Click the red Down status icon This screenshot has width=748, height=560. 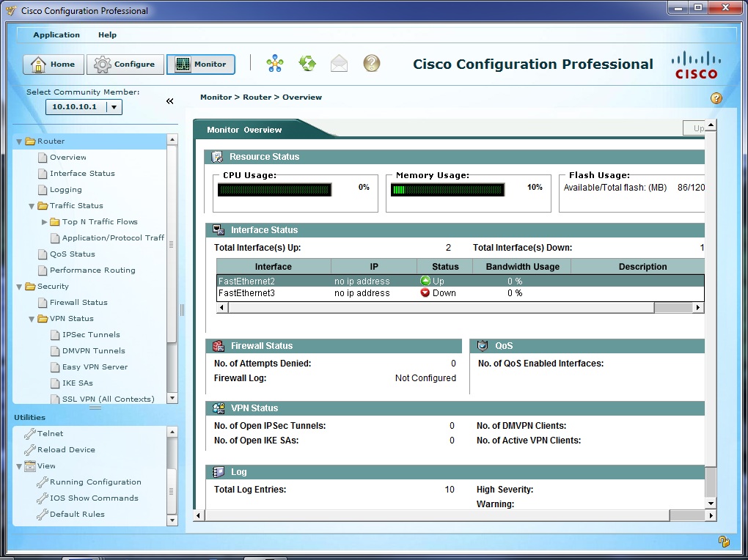425,293
